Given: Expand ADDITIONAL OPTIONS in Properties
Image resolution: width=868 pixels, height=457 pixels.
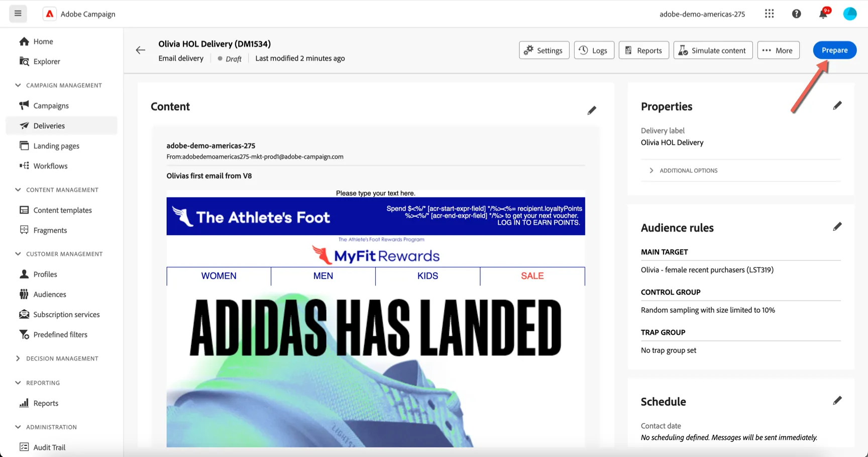Looking at the screenshot, I should 684,170.
